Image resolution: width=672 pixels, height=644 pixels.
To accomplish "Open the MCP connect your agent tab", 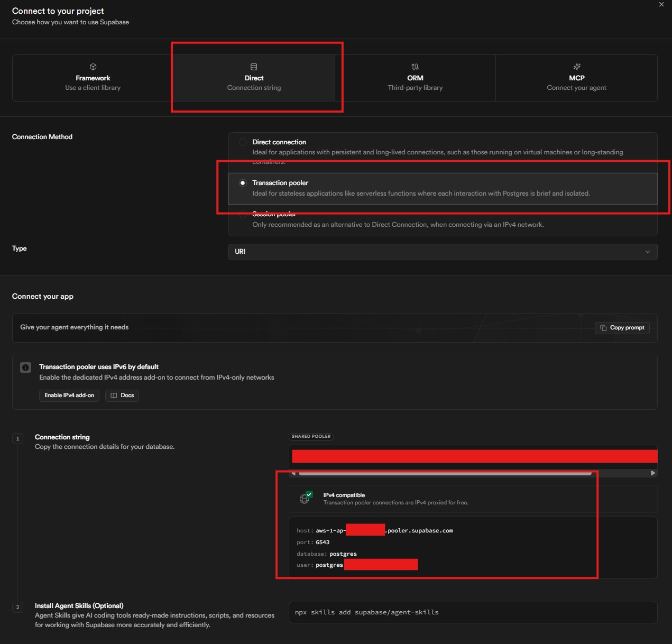I will point(576,78).
